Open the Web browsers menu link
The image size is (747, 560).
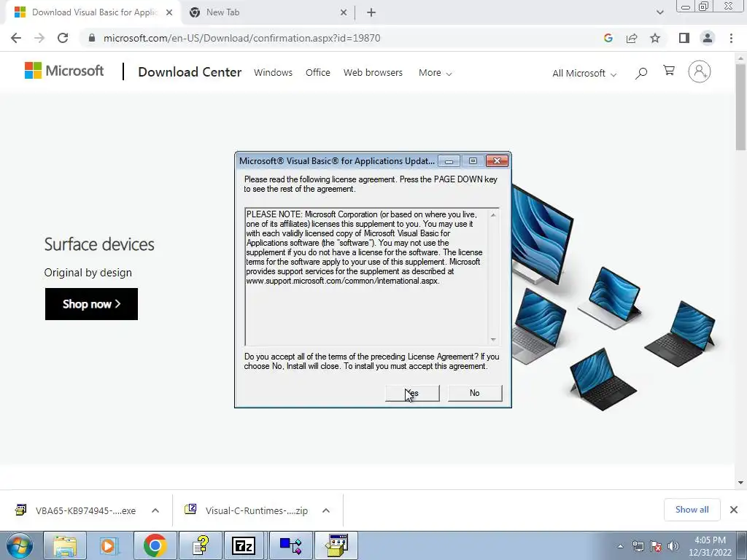click(x=373, y=73)
